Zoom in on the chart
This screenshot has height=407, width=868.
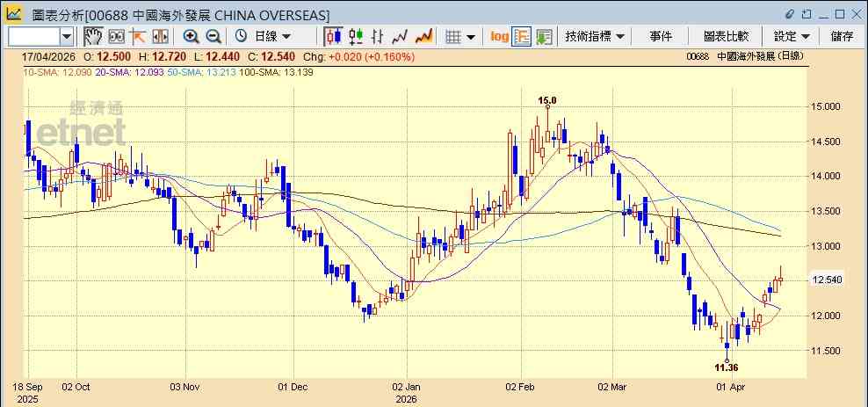191,37
